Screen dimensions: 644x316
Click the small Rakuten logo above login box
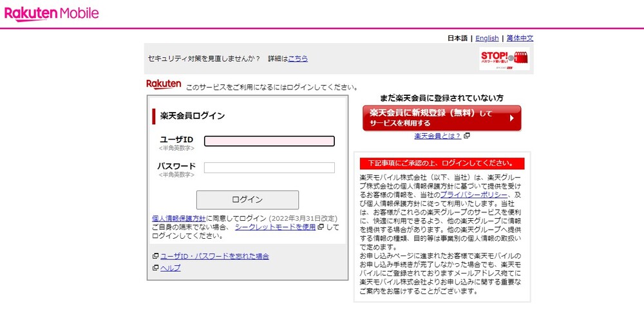coord(164,84)
